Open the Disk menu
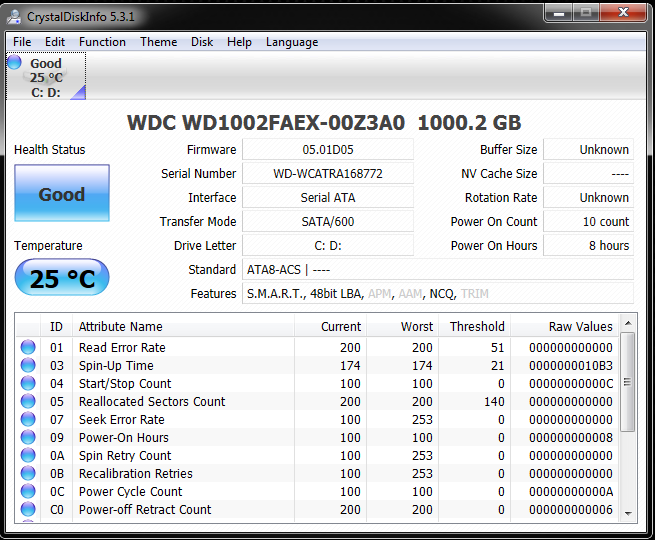The height and width of the screenshot is (540, 655). 202,42
